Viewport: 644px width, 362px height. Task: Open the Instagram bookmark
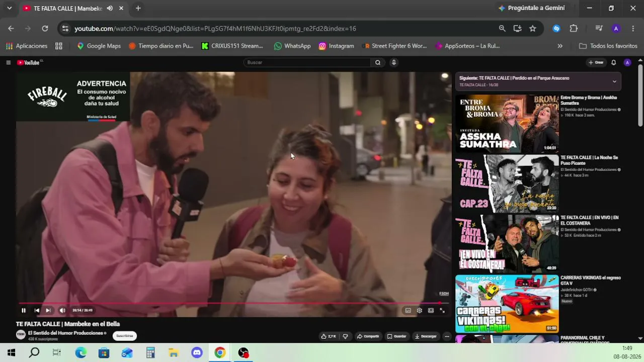(x=337, y=46)
